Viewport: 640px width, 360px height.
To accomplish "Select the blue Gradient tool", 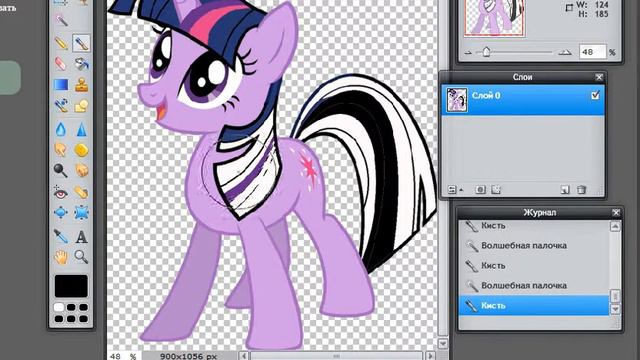I will point(61,84).
